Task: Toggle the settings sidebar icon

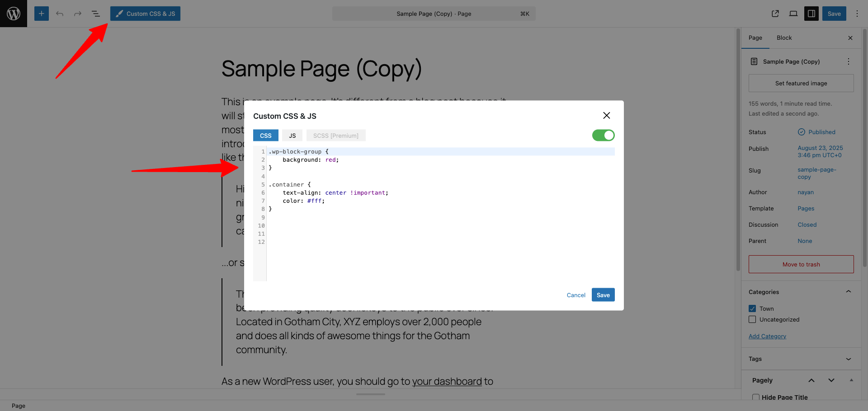Action: (x=811, y=13)
